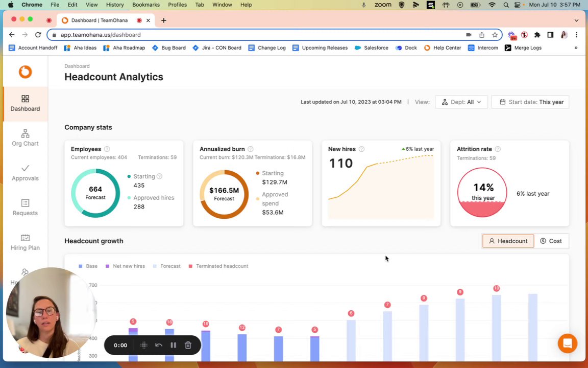
Task: Toggle Terminated headcount legend swatch
Action: point(190,266)
